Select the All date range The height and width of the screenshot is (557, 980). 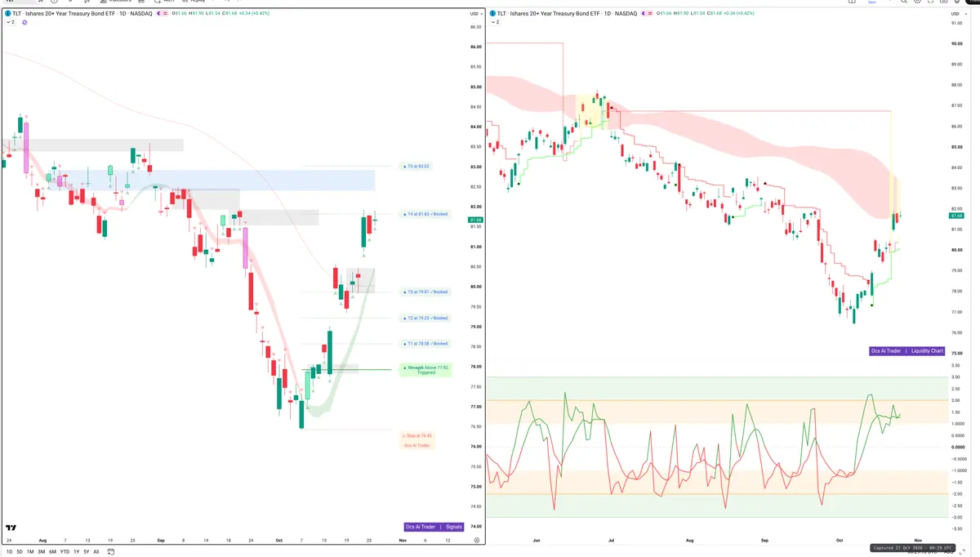(x=96, y=552)
